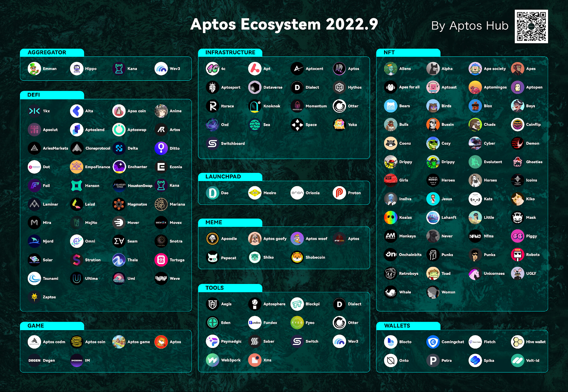Select the Orionla icon
Screen dimensions: 568x392
[297, 193]
